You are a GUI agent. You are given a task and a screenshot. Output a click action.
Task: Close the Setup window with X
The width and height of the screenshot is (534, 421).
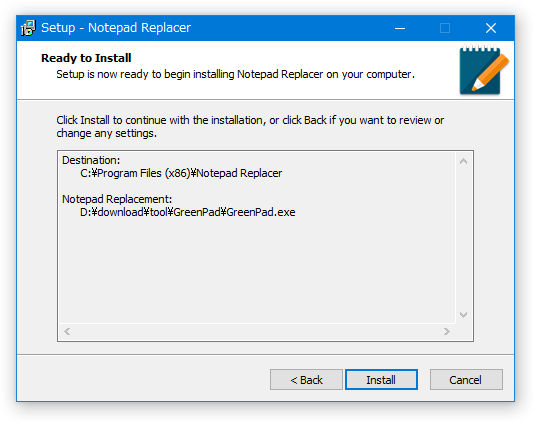tap(491, 28)
